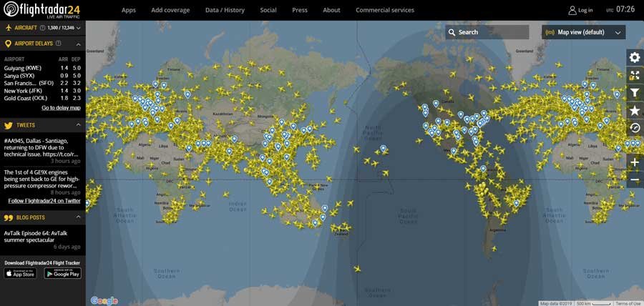Open the playback history clock icon
The image size is (644, 306).
635,129
